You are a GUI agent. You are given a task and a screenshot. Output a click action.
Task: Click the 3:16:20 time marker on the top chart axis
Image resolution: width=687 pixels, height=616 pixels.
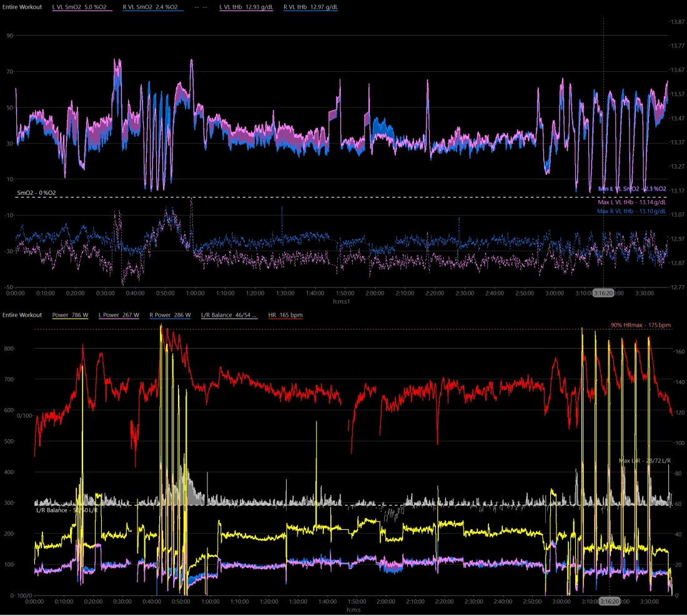(603, 292)
